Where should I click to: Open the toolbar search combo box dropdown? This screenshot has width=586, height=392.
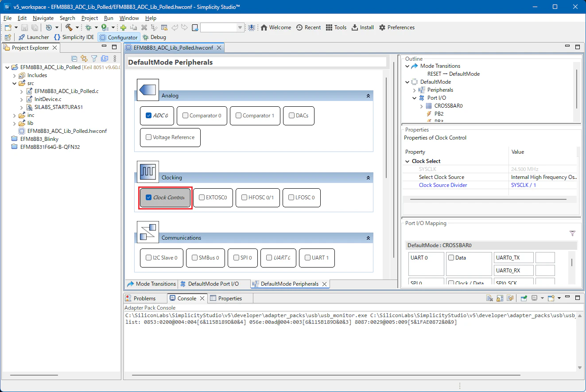pos(241,27)
